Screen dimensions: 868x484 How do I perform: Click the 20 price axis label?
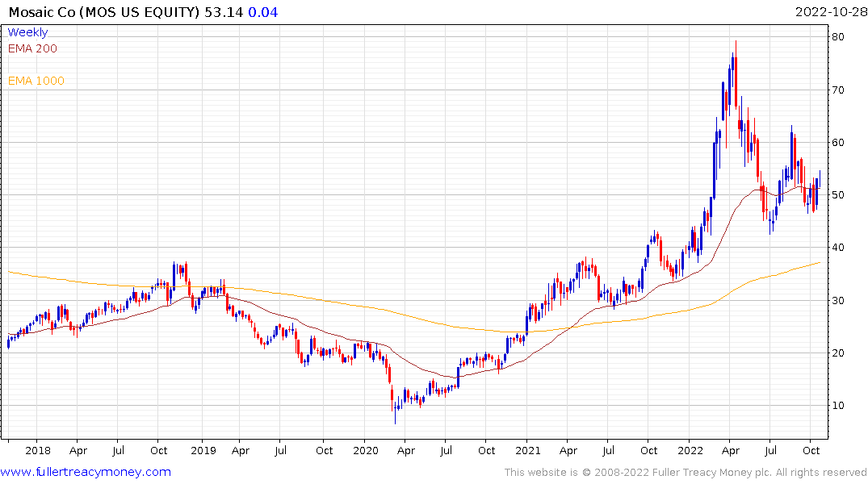pyautogui.click(x=837, y=353)
